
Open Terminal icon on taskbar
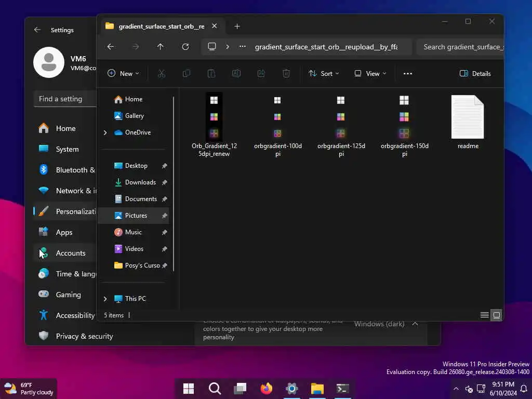click(343, 389)
